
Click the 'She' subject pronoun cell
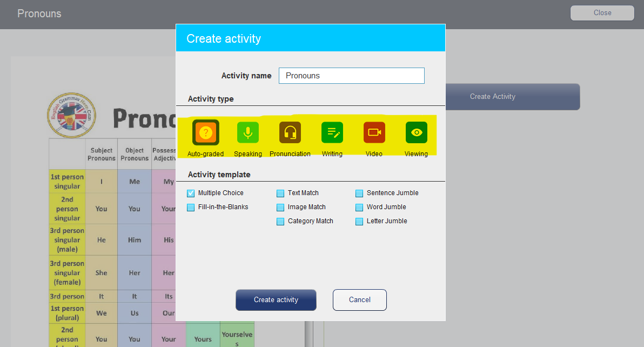pos(102,272)
